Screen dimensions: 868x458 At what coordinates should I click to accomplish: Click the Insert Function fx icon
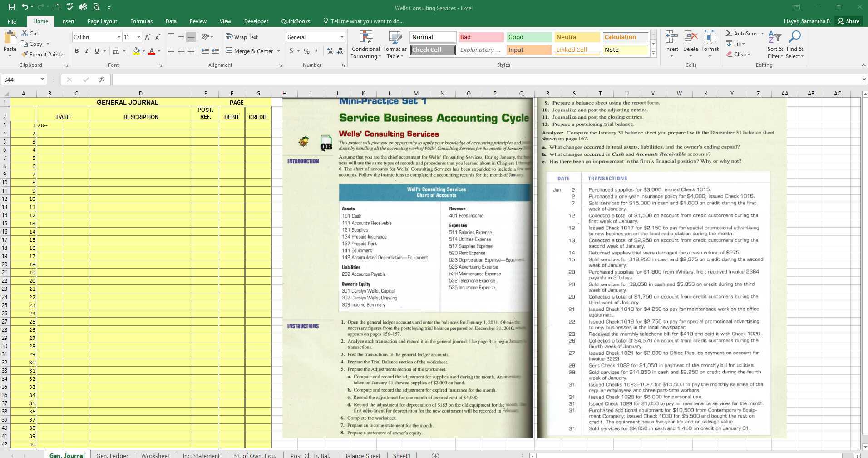[x=102, y=80]
